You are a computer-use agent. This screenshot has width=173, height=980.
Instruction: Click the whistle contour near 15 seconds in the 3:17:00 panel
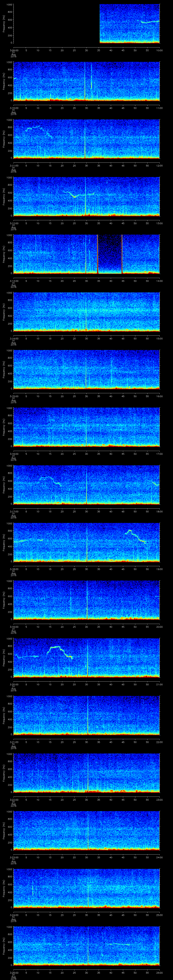point(51,481)
